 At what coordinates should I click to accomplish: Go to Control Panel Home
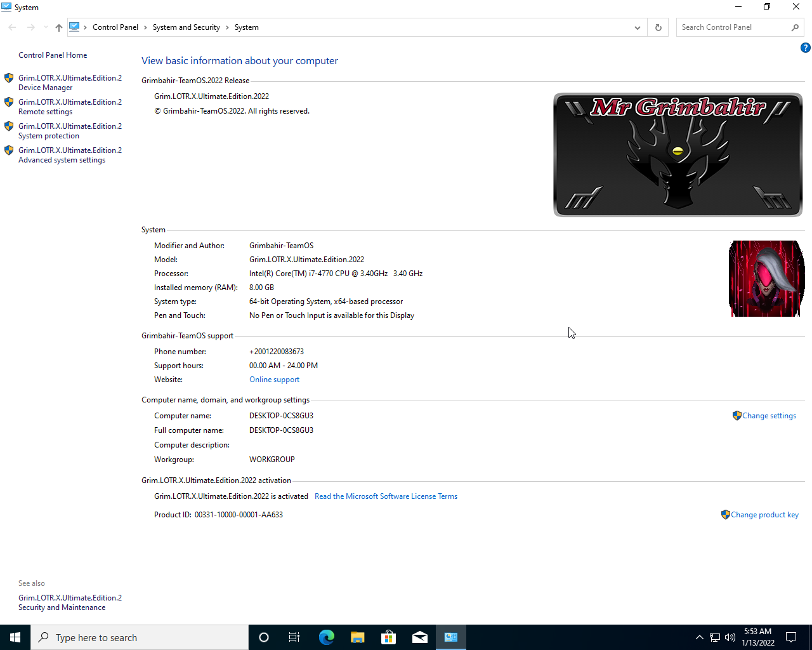tap(53, 55)
